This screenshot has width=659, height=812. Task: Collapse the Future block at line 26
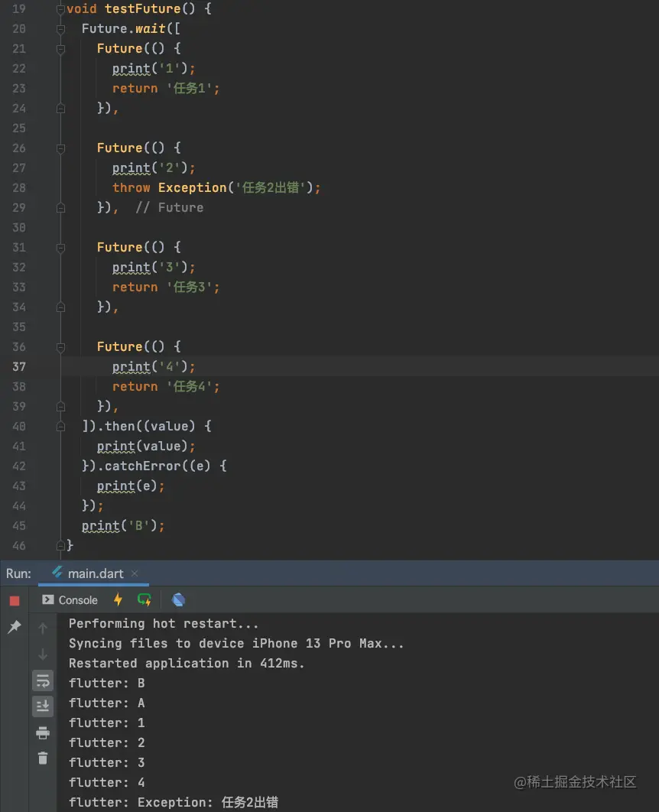60,148
